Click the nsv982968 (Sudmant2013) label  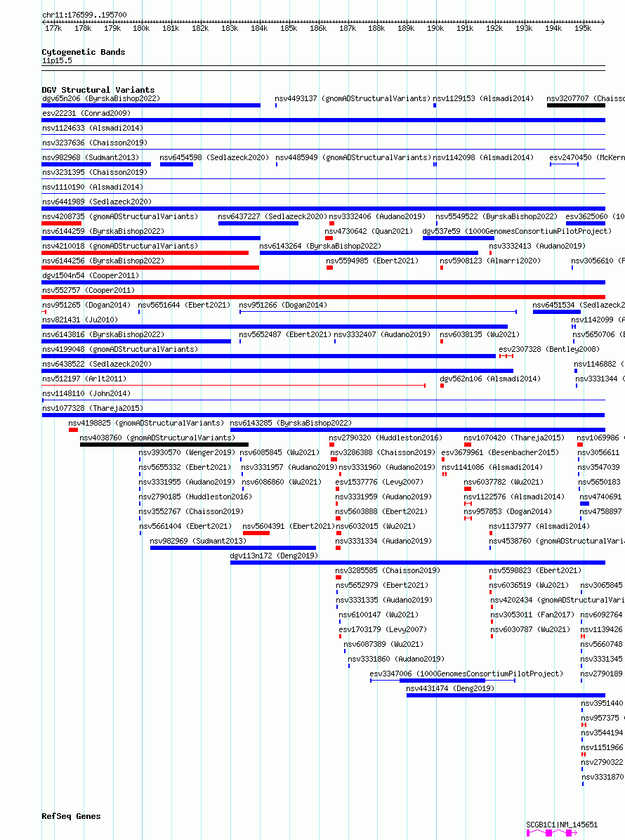click(x=91, y=157)
